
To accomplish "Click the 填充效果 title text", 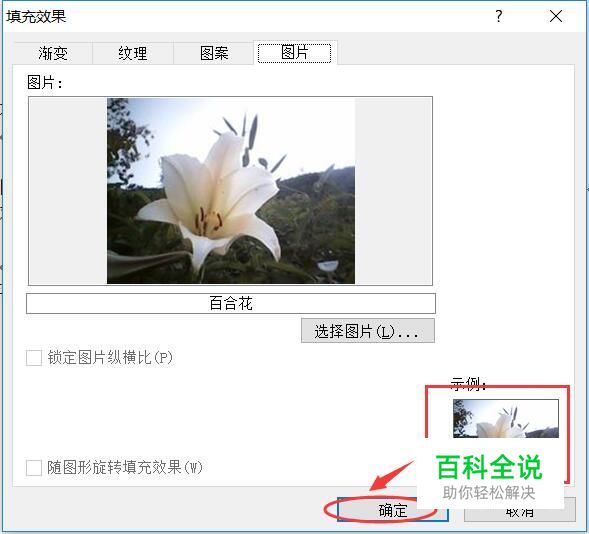I will click(x=36, y=17).
